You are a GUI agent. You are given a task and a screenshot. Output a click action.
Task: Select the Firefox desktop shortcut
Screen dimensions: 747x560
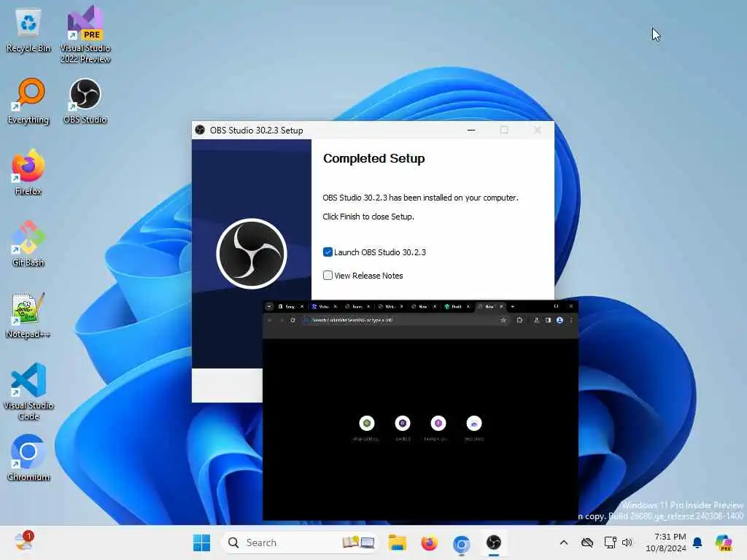coord(28,172)
